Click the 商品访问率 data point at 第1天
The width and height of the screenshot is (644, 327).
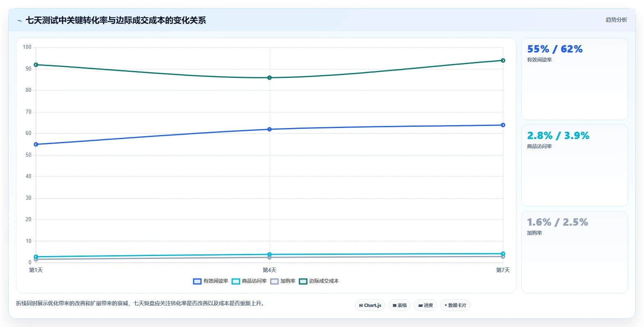[x=36, y=256]
